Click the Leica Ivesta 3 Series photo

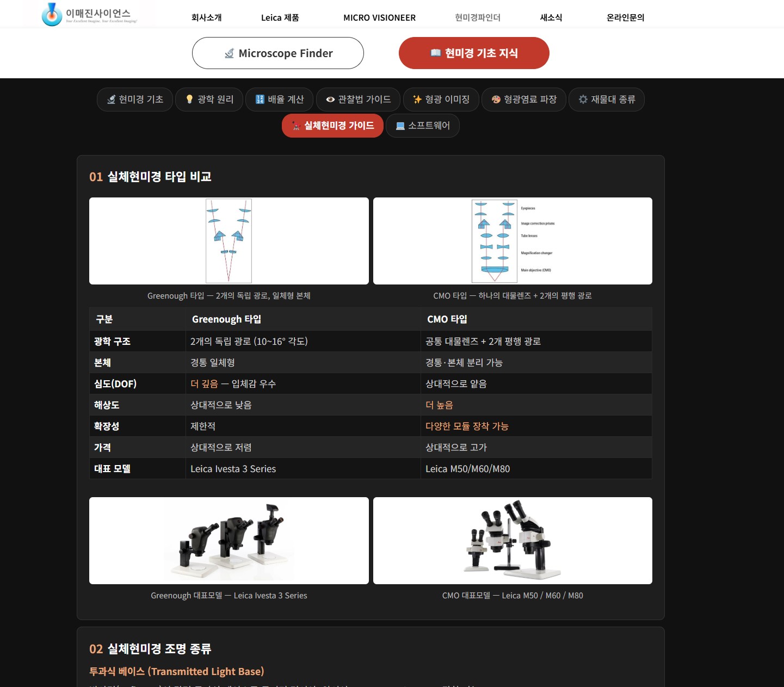pyautogui.click(x=229, y=541)
